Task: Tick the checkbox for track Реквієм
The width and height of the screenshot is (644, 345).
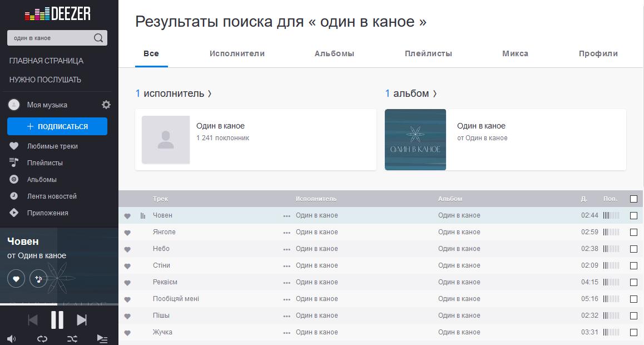Action: [633, 282]
